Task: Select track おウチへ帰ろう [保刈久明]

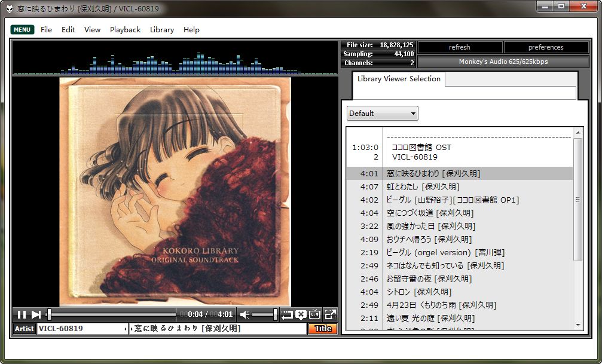Action: pyautogui.click(x=459, y=239)
